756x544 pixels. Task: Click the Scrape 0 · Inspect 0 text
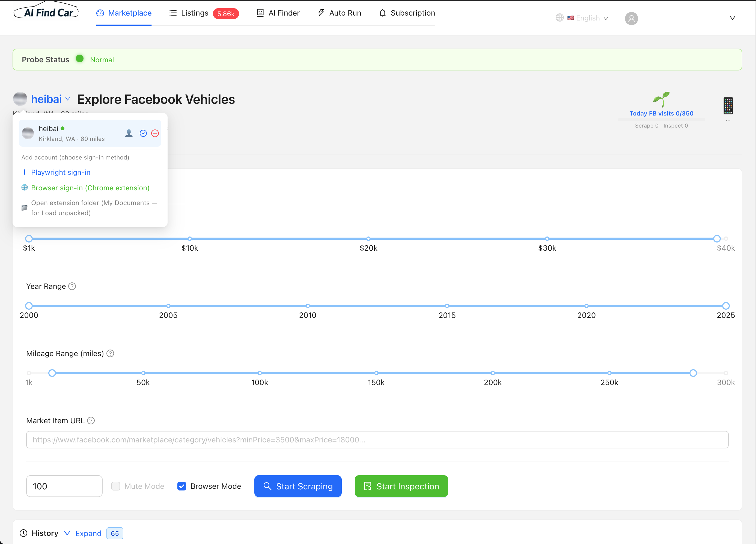pos(661,126)
